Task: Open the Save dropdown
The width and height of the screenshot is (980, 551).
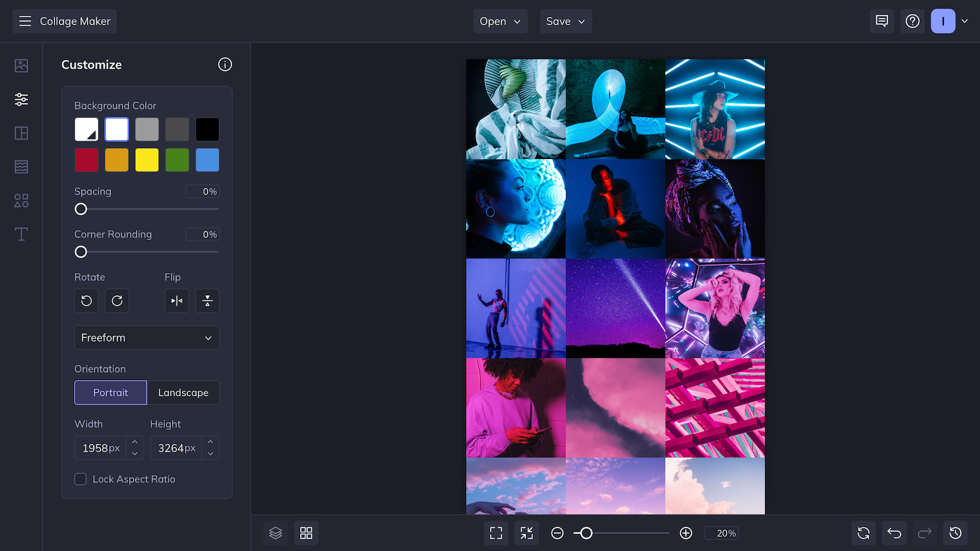Action: coord(565,21)
